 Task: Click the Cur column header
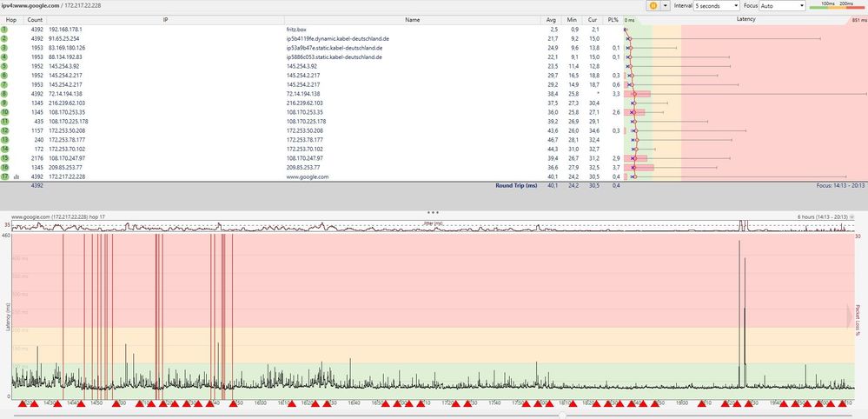(x=593, y=19)
